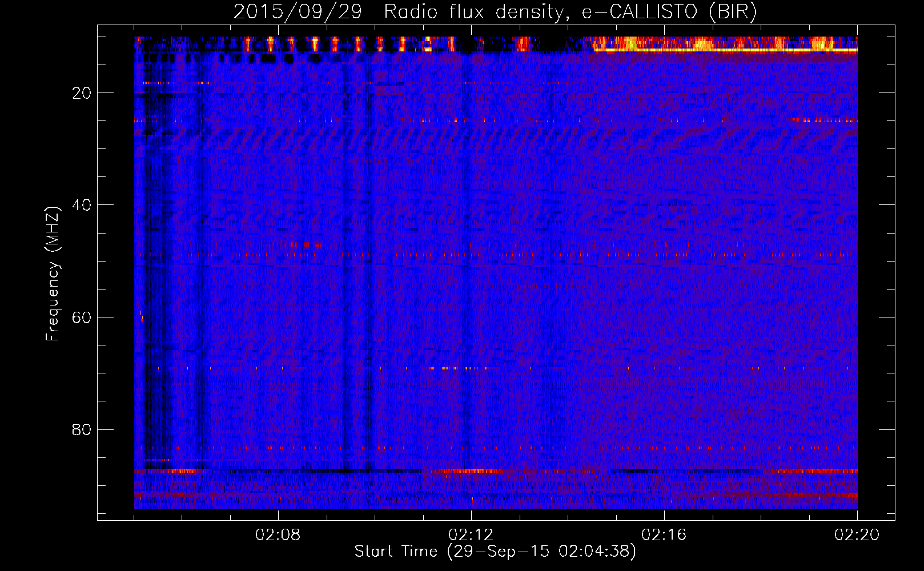Click the 02:08 time tick label
This screenshot has width=924, height=571.
tap(278, 535)
